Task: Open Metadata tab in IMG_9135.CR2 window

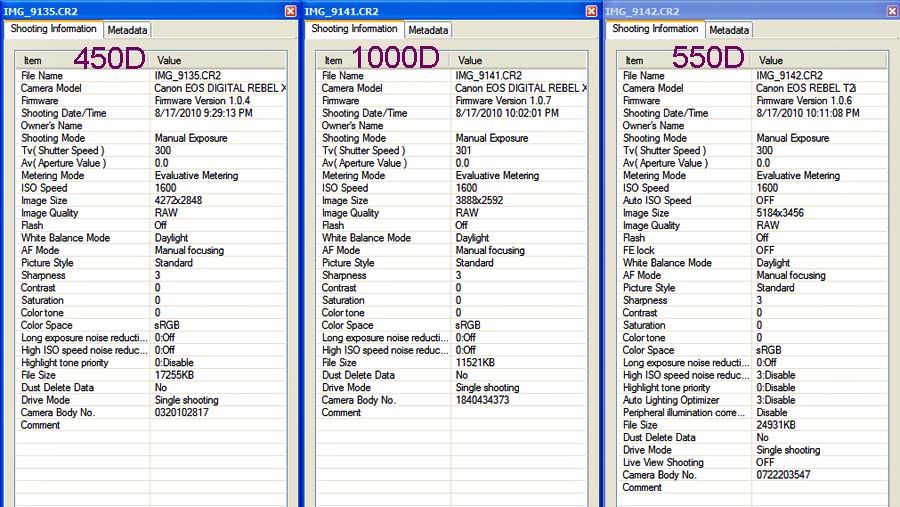Action: point(127,30)
